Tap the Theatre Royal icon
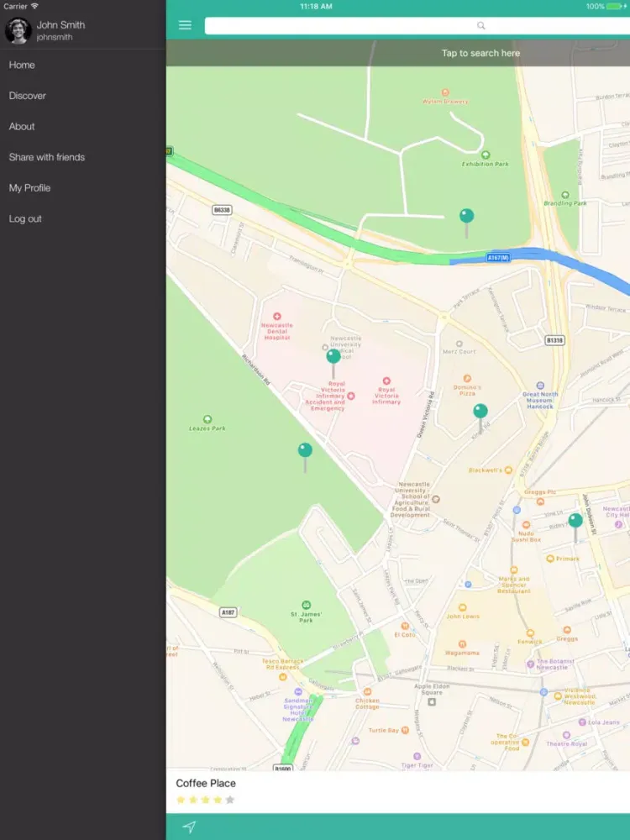 [566, 735]
